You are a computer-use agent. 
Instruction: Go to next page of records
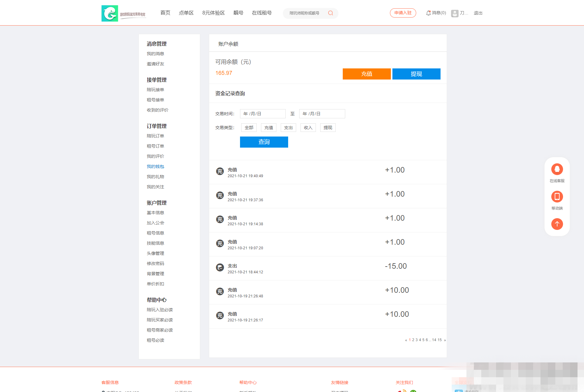(445, 340)
